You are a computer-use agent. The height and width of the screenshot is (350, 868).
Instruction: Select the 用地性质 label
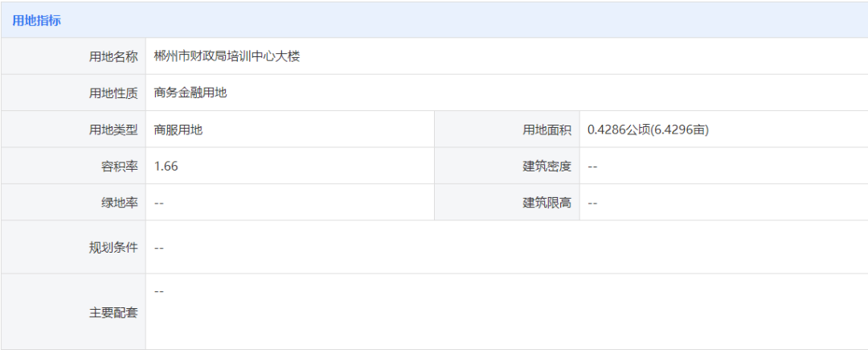pos(113,93)
